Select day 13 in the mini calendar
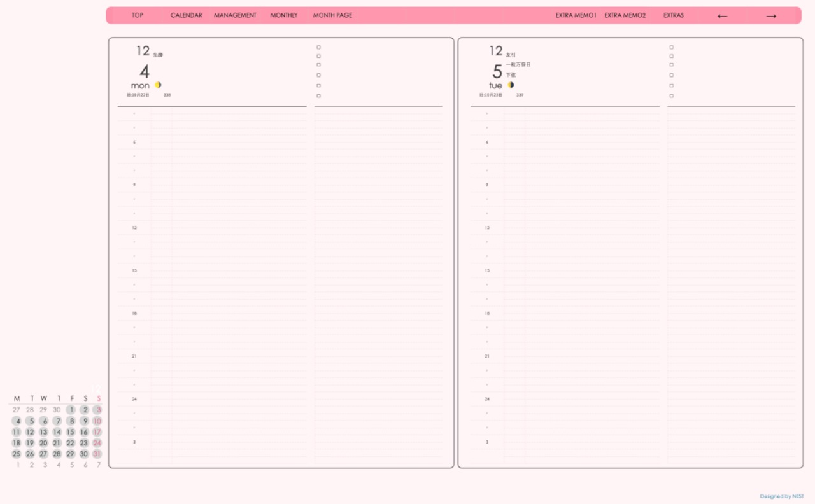This screenshot has height=504, width=815. pyautogui.click(x=43, y=432)
